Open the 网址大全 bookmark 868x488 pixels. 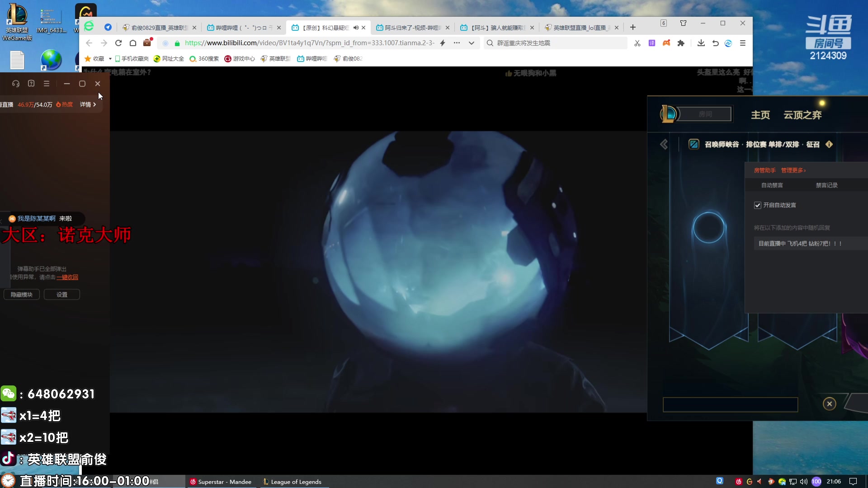point(169,59)
